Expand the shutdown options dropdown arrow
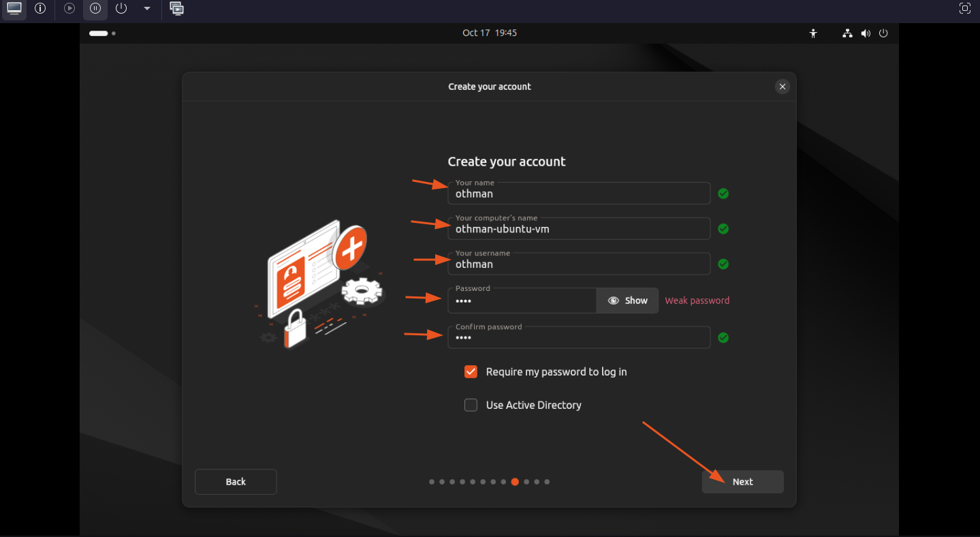Screen dimensions: 980x537 [147, 9]
